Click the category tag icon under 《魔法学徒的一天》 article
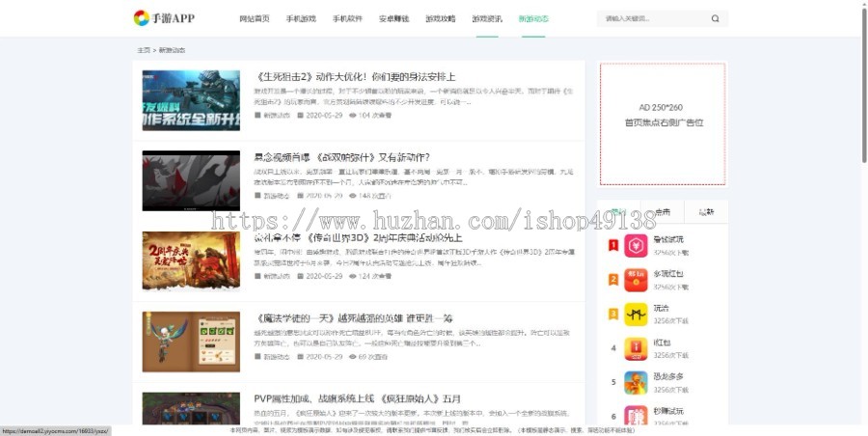 (258, 357)
